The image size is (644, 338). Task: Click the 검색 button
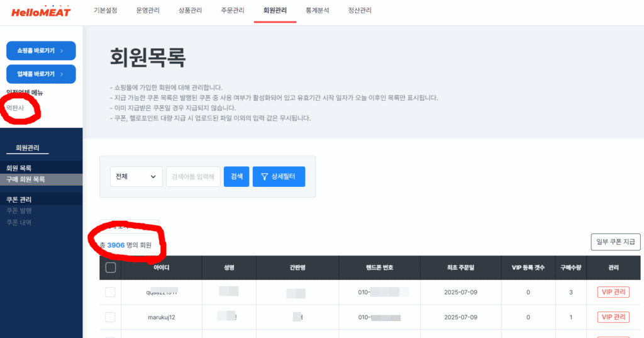pos(236,176)
